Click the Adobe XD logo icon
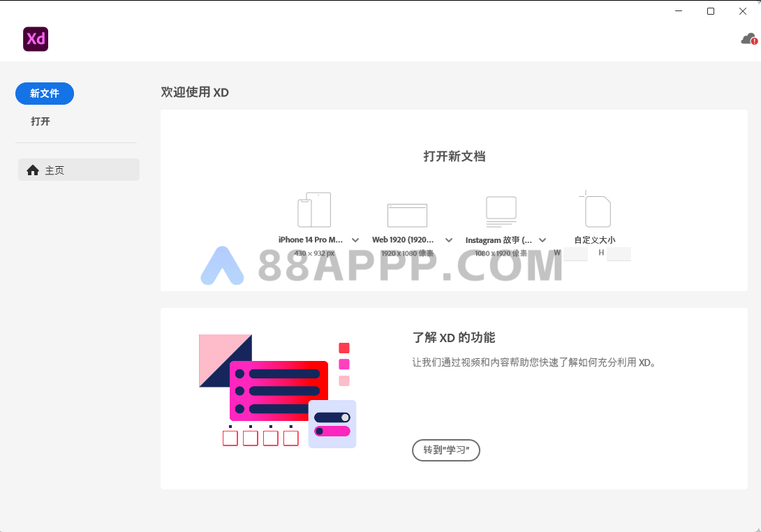Viewport: 761px width, 532px height. (x=36, y=39)
